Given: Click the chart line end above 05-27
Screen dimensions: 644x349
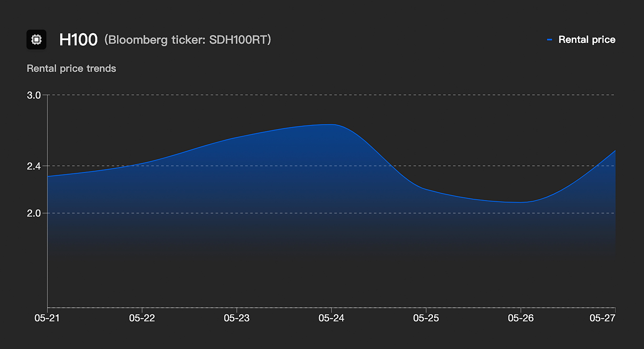Looking at the screenshot, I should (x=615, y=151).
